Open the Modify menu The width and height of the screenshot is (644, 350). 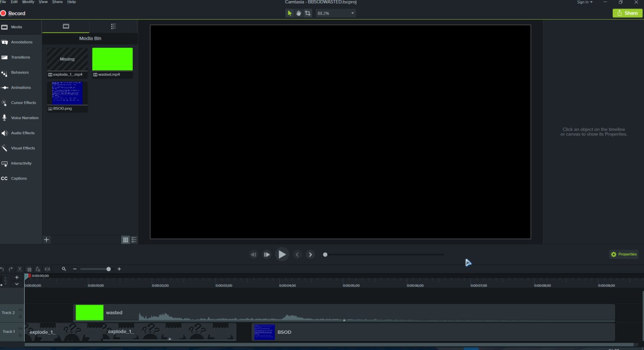(28, 2)
